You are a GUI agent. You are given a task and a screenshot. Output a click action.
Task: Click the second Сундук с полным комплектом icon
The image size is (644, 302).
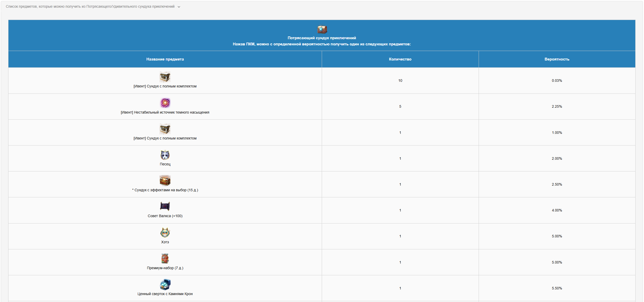[165, 129]
